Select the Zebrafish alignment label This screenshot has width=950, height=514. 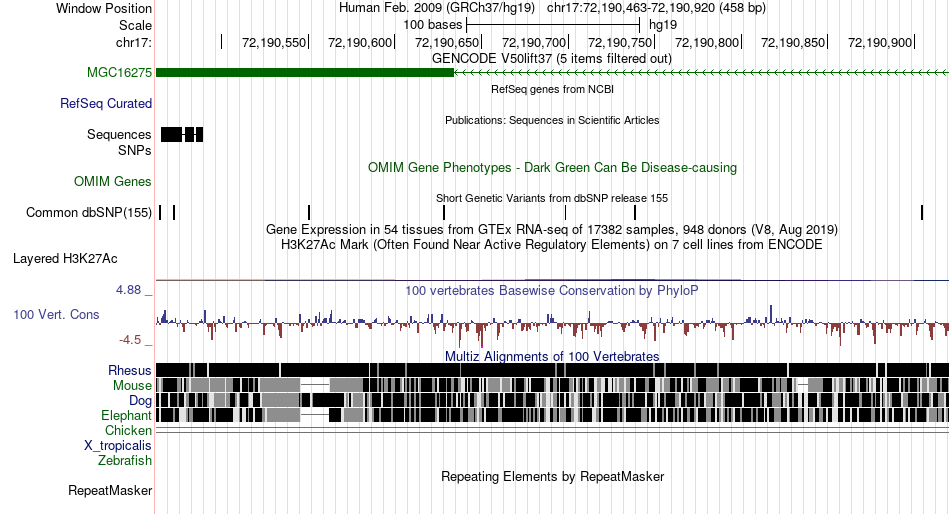125,461
